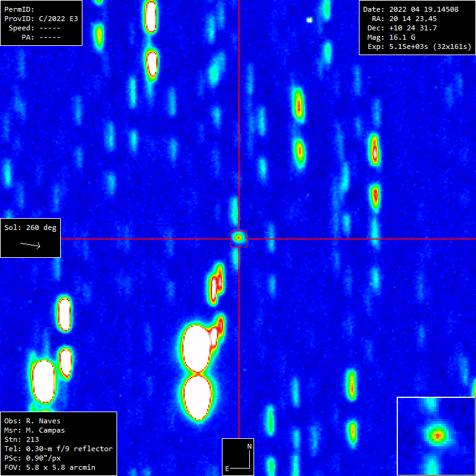Click the Tel: 0.30-m f/9 reflector line
The image size is (476, 476).
pos(58,449)
